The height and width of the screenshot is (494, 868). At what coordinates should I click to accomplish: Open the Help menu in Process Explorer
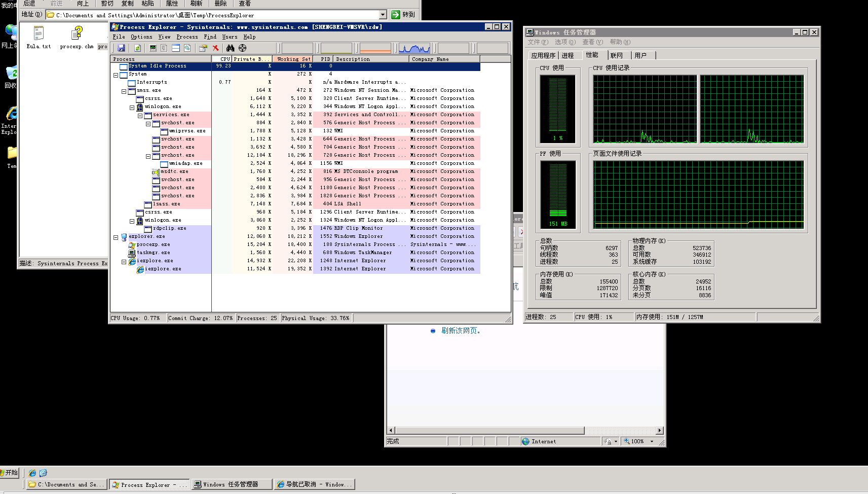coord(249,37)
